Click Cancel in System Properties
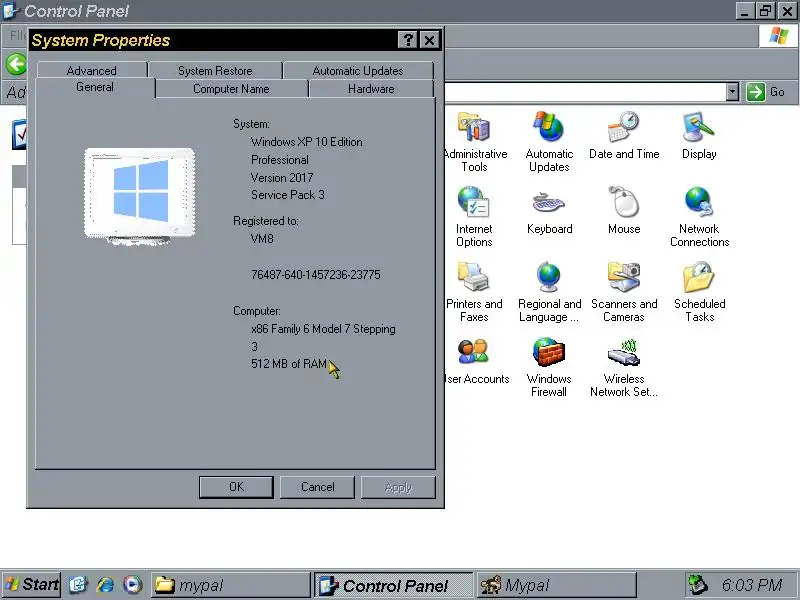Image resolution: width=800 pixels, height=600 pixels. coord(317,487)
